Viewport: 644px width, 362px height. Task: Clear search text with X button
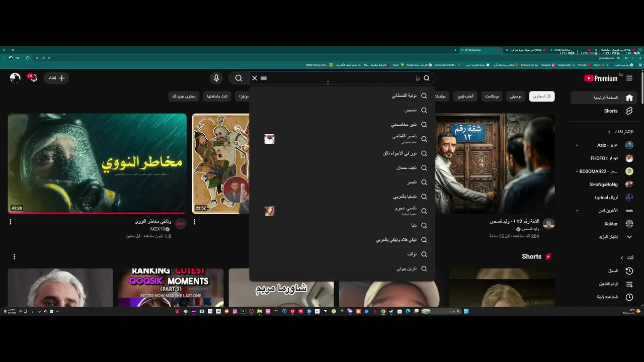255,78
